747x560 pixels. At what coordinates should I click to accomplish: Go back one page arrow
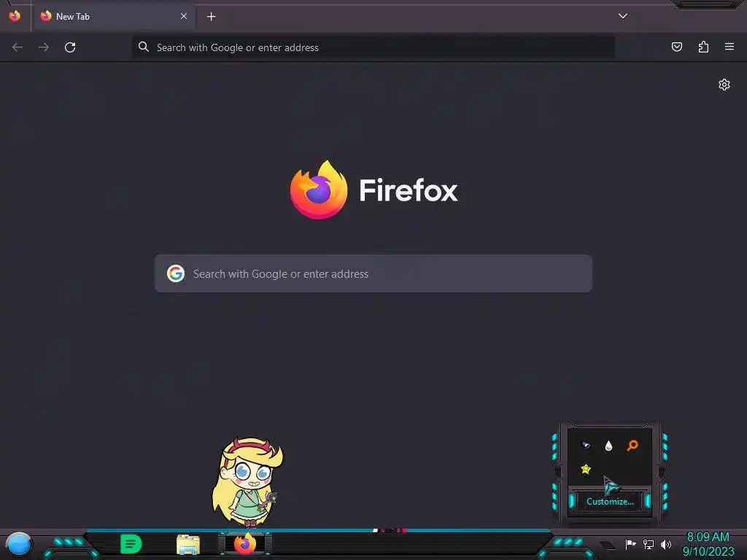tap(18, 47)
